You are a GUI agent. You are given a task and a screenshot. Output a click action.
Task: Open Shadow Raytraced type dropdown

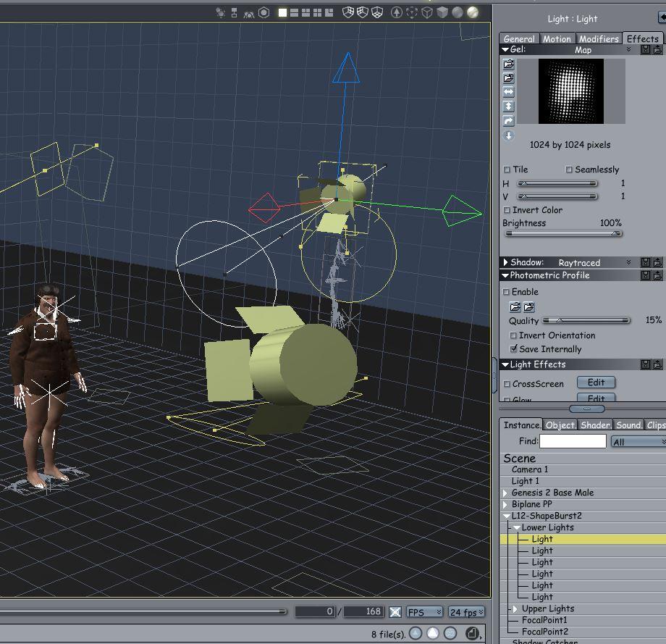(628, 262)
